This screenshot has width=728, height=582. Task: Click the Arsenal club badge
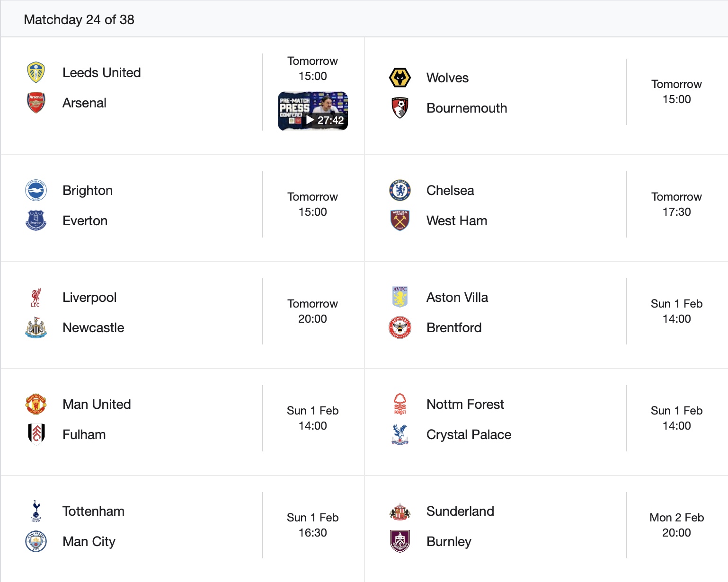[x=36, y=103]
